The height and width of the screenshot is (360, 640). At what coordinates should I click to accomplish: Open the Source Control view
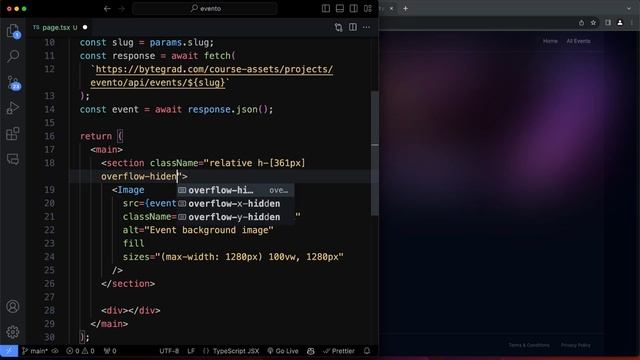[x=13, y=83]
